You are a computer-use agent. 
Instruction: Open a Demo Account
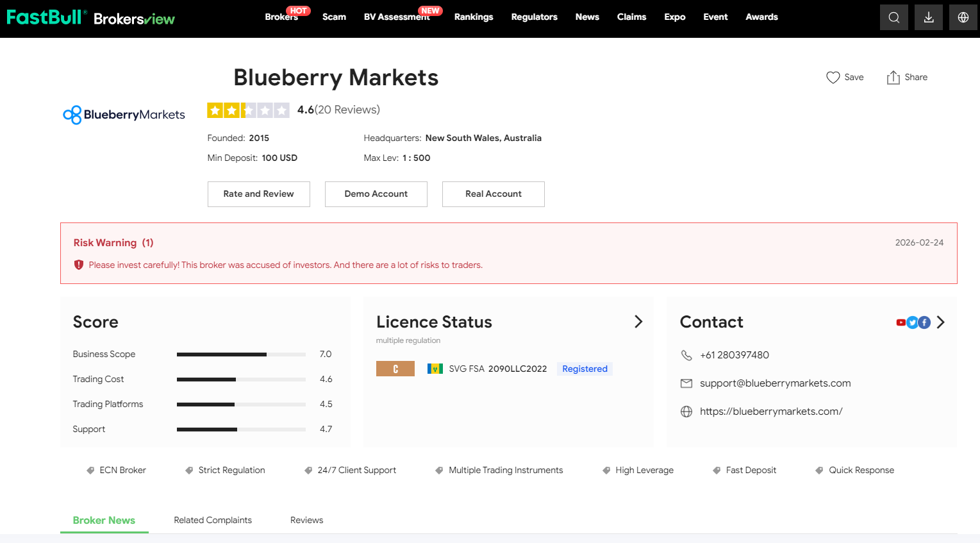(x=376, y=194)
